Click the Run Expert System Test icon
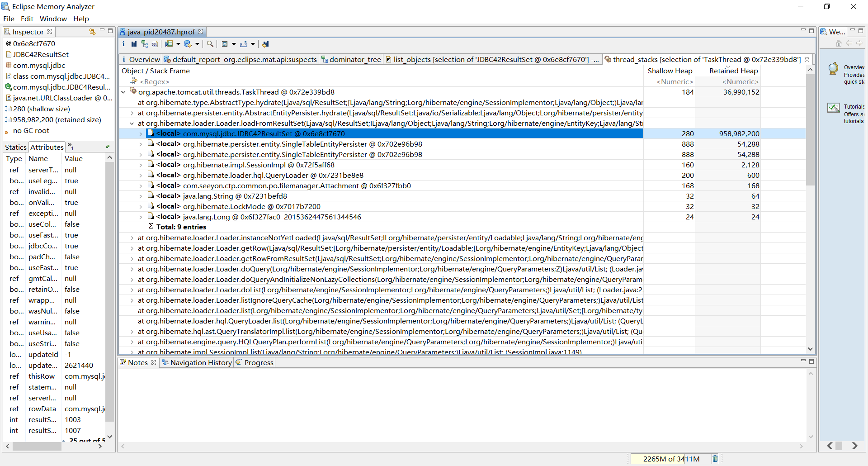This screenshot has height=466, width=868. point(188,44)
